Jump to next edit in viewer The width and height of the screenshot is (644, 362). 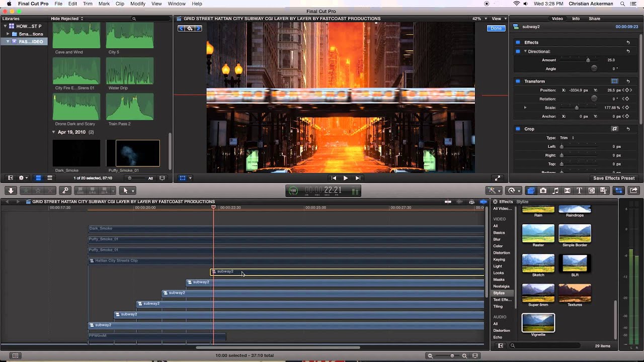pos(358,178)
